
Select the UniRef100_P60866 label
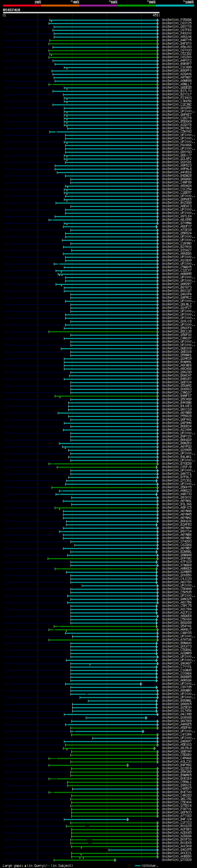(x=177, y=145)
